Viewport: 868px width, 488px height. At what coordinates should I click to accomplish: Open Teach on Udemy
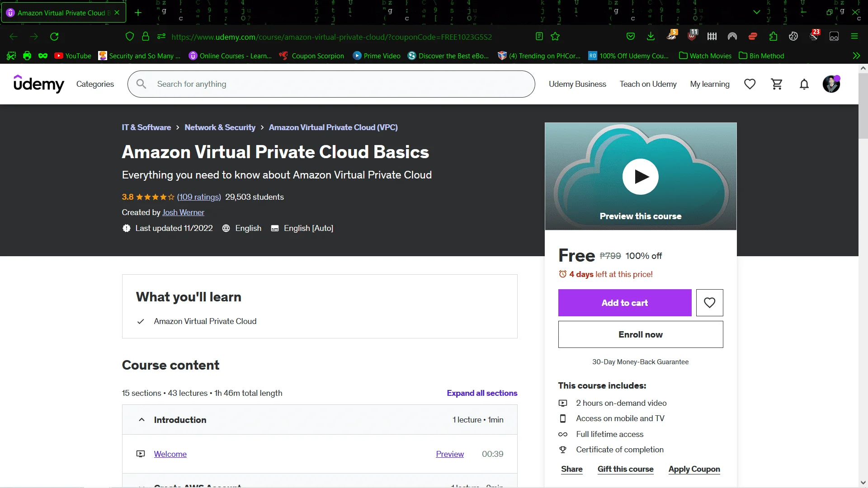648,84
